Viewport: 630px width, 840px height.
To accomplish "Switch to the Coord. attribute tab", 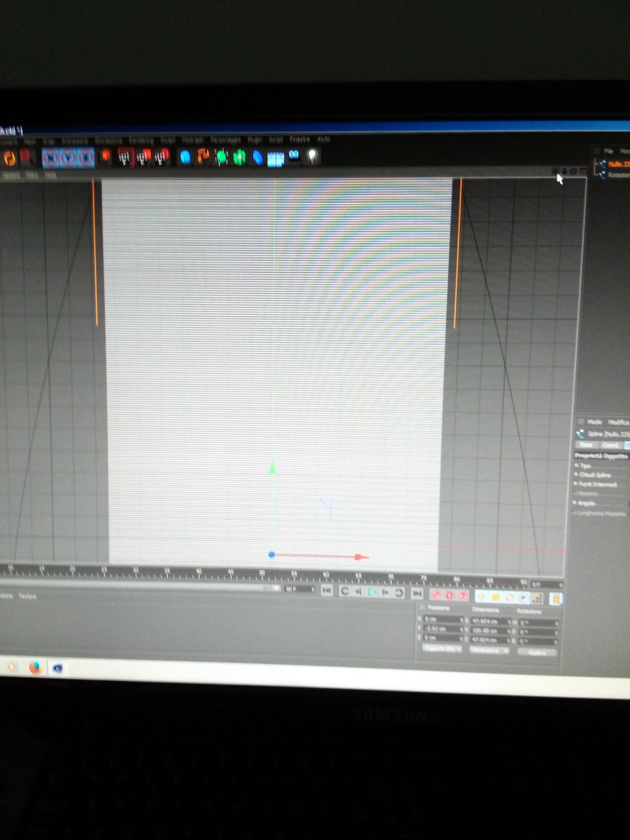I will (610, 445).
